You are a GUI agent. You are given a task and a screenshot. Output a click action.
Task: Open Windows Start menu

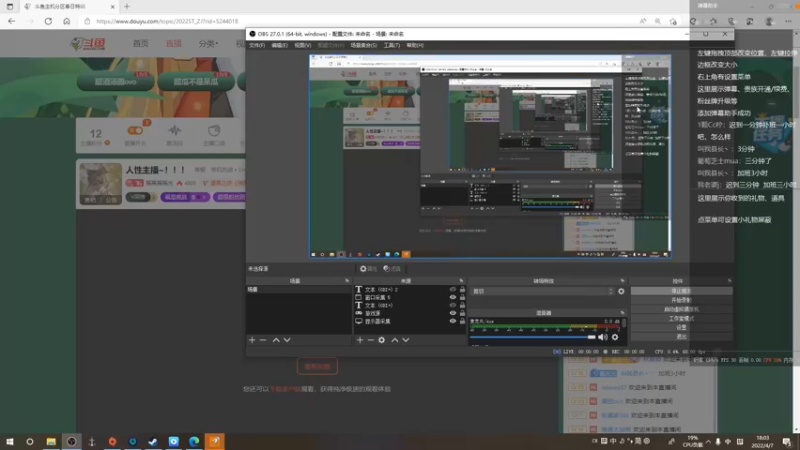pyautogui.click(x=10, y=442)
